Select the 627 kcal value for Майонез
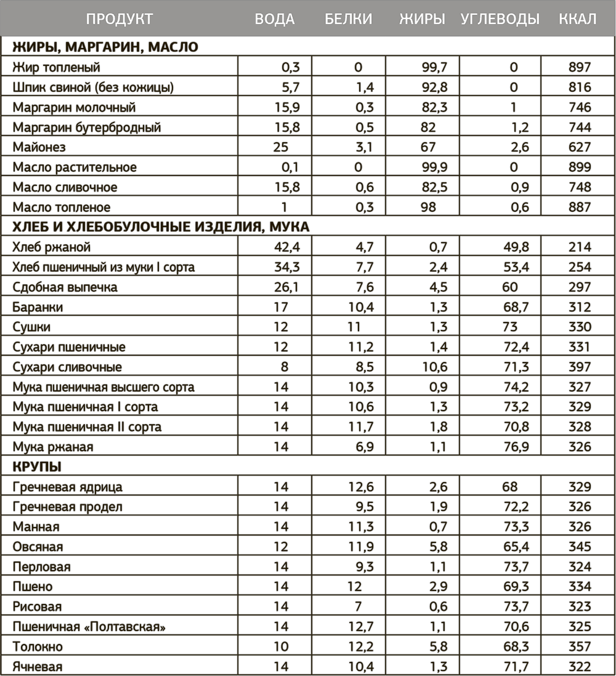This screenshot has width=616, height=676. pyautogui.click(x=579, y=147)
